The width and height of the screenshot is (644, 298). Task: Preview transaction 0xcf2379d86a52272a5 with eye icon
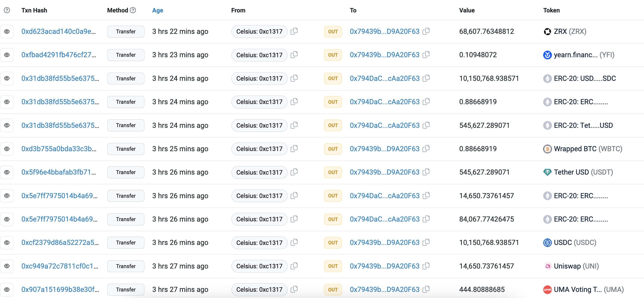[x=7, y=243]
